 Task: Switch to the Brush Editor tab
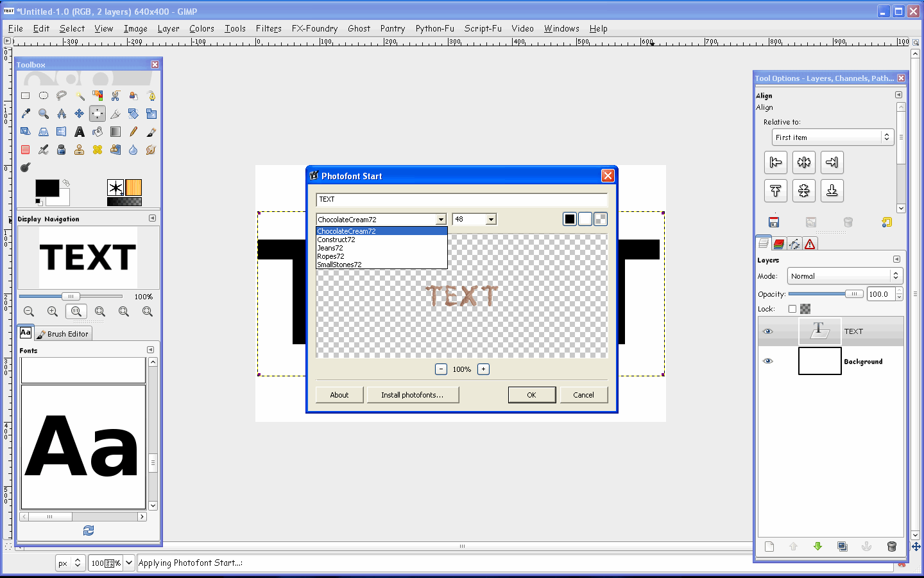tap(63, 334)
